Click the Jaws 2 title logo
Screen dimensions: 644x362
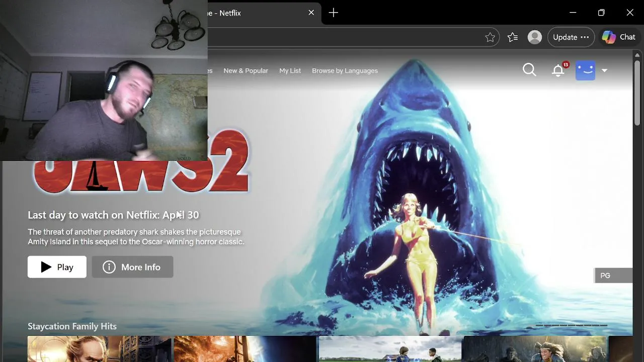(141, 162)
